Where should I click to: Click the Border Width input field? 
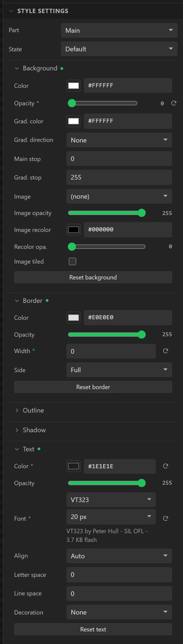(111, 351)
